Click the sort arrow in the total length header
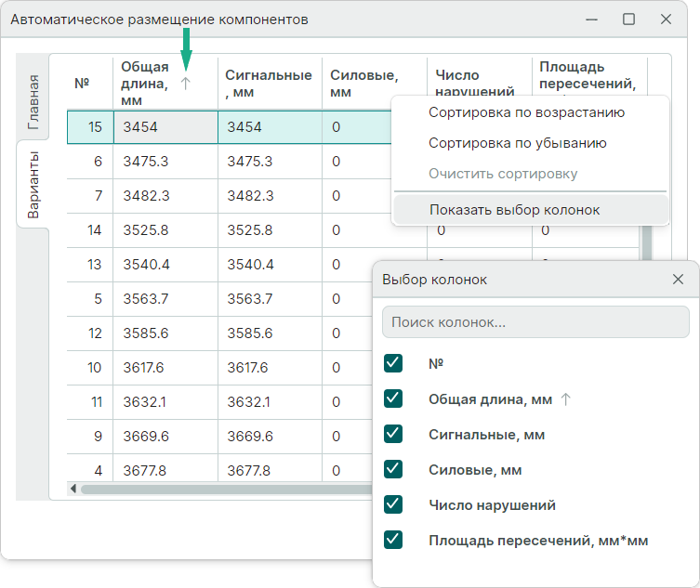Screen dimensions: 700x588 [185, 84]
